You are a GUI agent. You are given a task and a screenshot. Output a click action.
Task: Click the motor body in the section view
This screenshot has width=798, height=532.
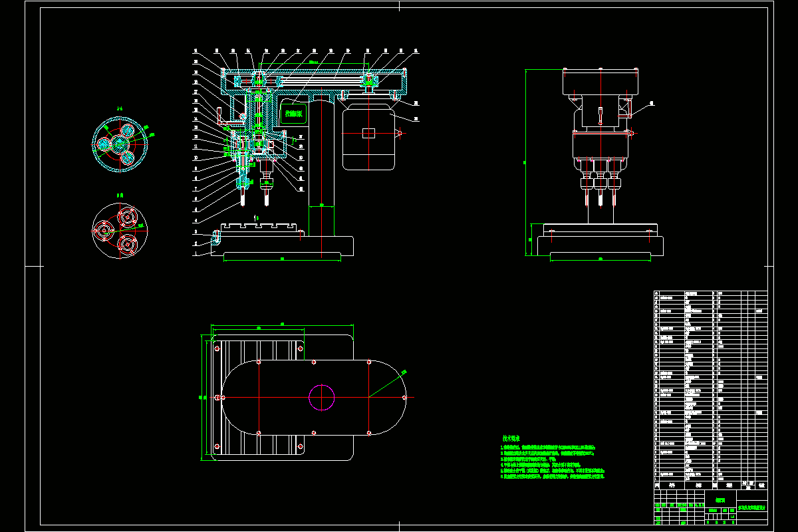[x=368, y=137]
